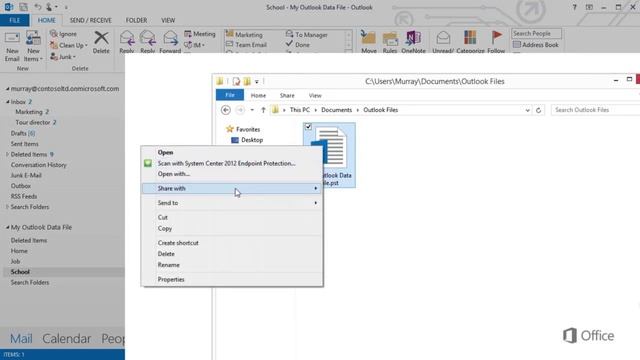This screenshot has width=640, height=360.
Task: Switch to Outlook HOME tab
Action: click(47, 20)
